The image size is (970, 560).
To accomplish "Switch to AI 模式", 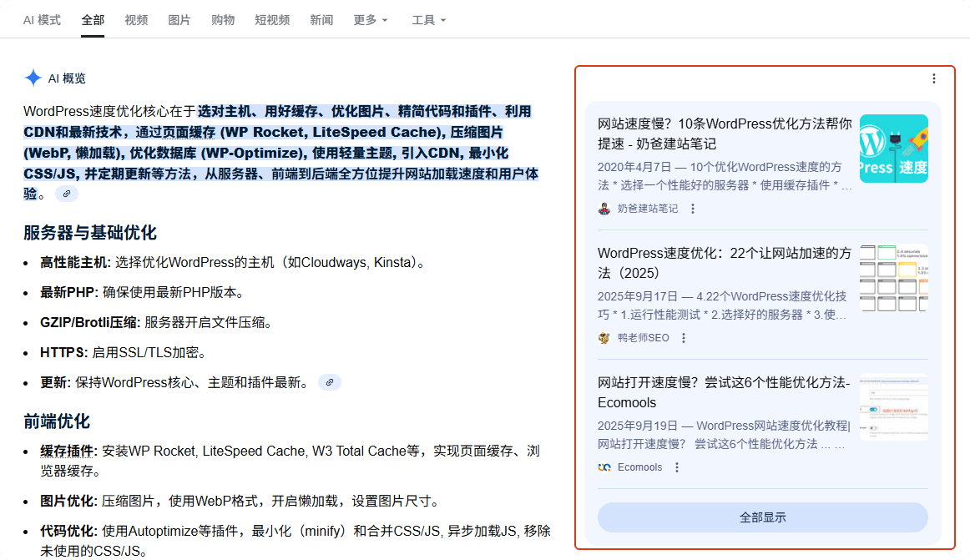I will (x=43, y=20).
